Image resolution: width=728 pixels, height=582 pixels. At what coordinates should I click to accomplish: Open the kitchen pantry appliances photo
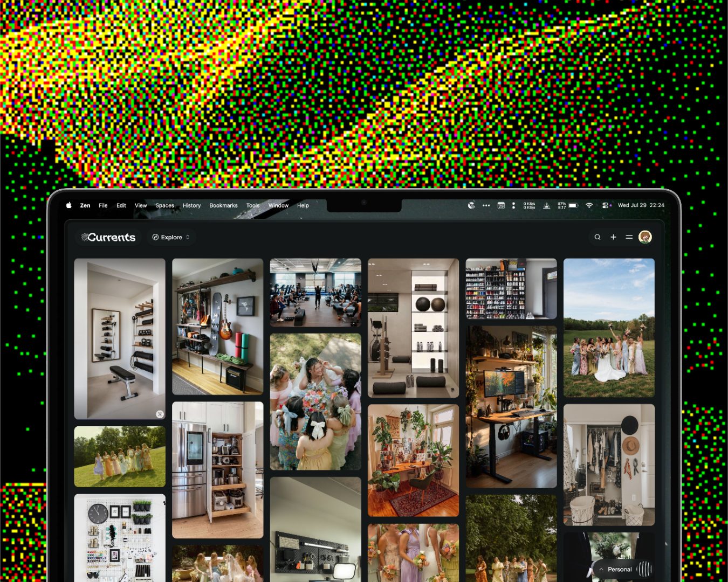point(218,470)
